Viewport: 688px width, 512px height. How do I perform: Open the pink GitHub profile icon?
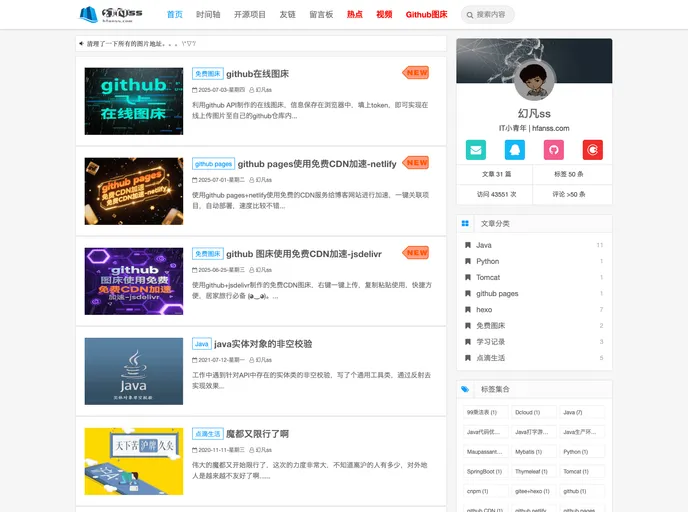coord(553,150)
